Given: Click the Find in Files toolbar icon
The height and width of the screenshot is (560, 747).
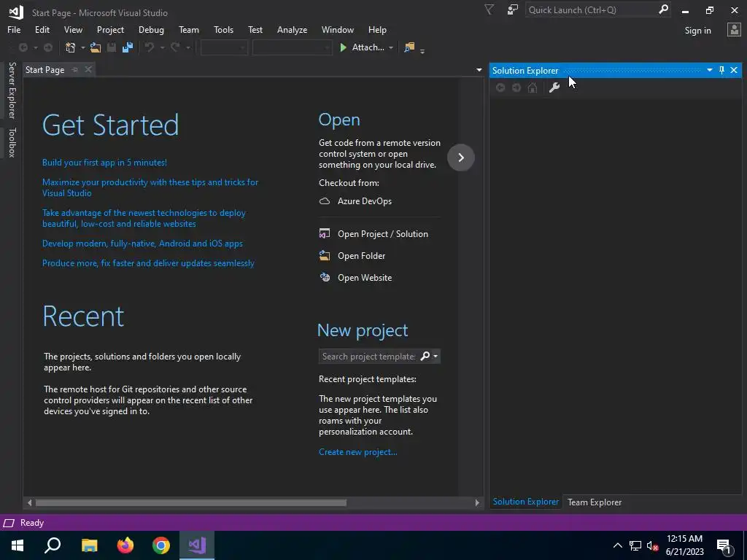Looking at the screenshot, I should click(x=409, y=47).
